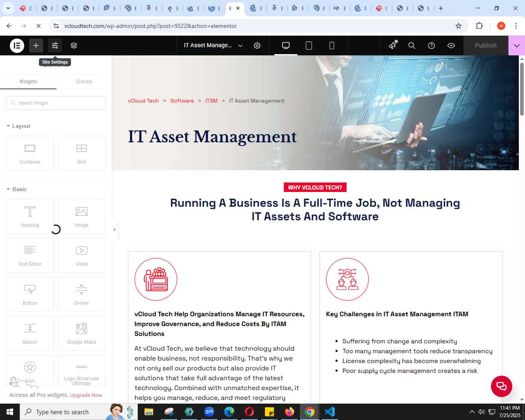
Task: Switch to the Widgets tab
Action: 28,82
